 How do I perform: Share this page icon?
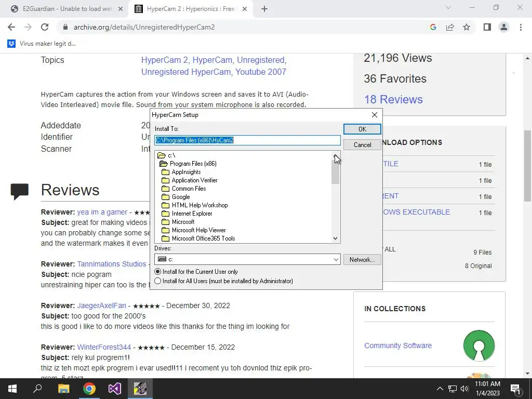pyautogui.click(x=450, y=27)
